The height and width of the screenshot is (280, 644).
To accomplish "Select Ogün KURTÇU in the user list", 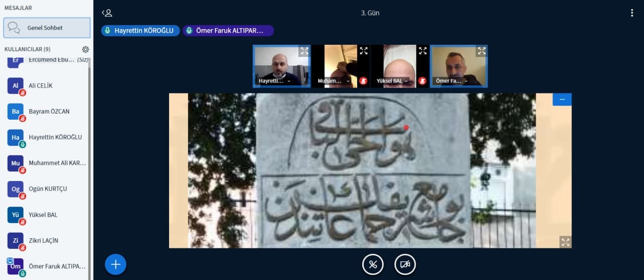I will [47, 189].
